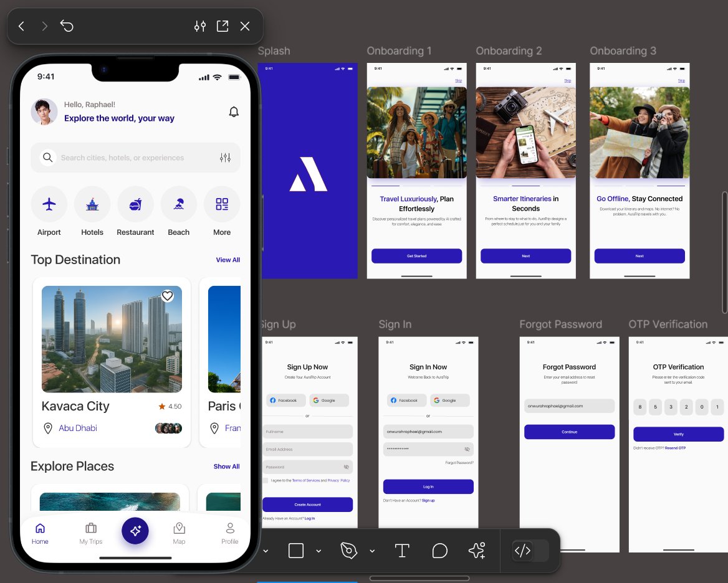This screenshot has height=583, width=728.
Task: Select the Onboarding 3 frame label
Action: [623, 51]
